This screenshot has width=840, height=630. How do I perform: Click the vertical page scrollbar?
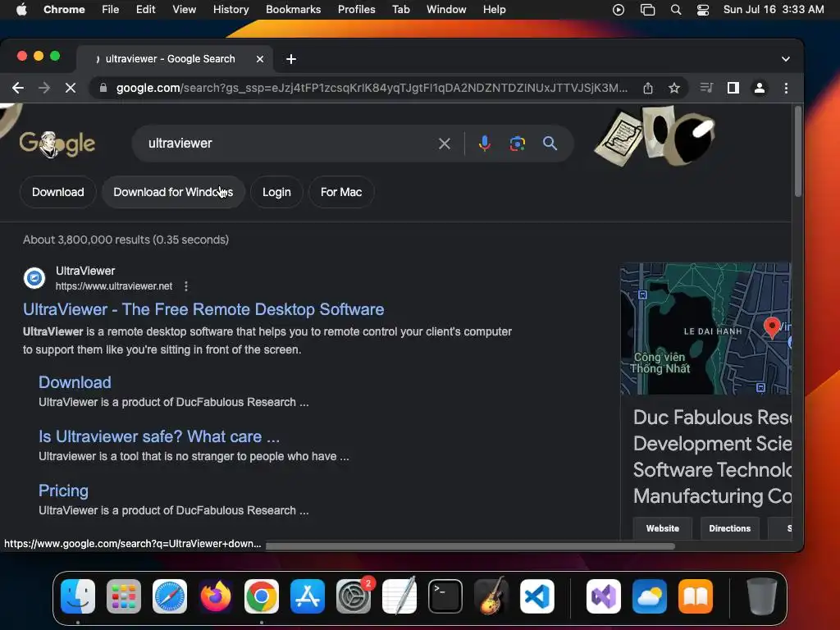pos(797,151)
